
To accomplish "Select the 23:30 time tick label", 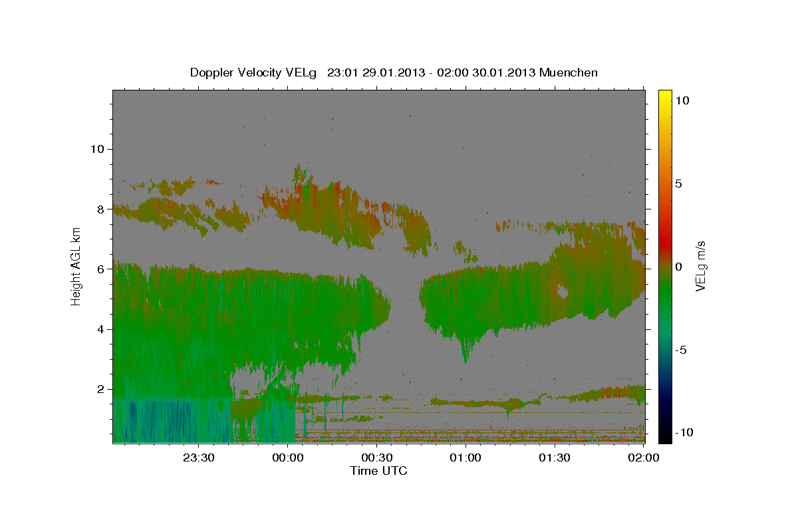I will coord(198,458).
